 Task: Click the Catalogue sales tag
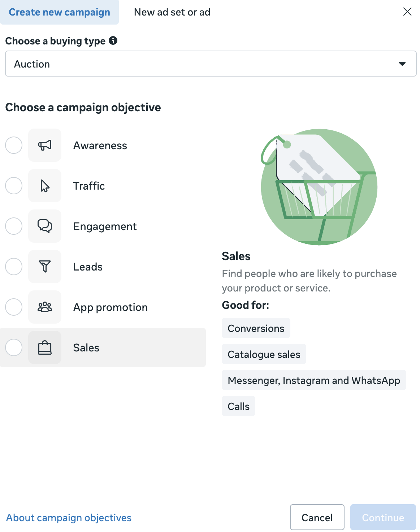[x=264, y=354]
